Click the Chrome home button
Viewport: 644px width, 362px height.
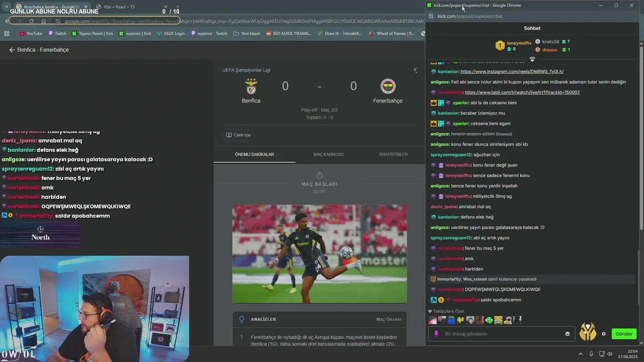pos(44,21)
